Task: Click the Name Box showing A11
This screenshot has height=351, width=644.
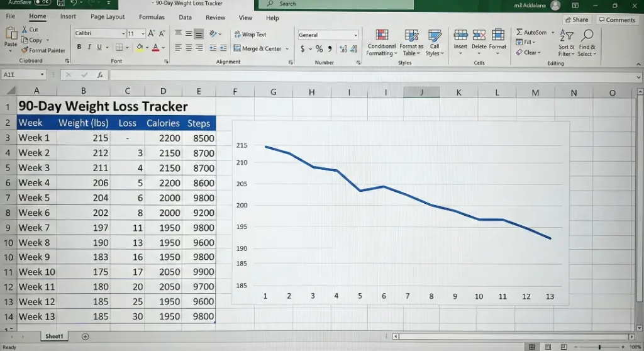Action: [x=25, y=75]
